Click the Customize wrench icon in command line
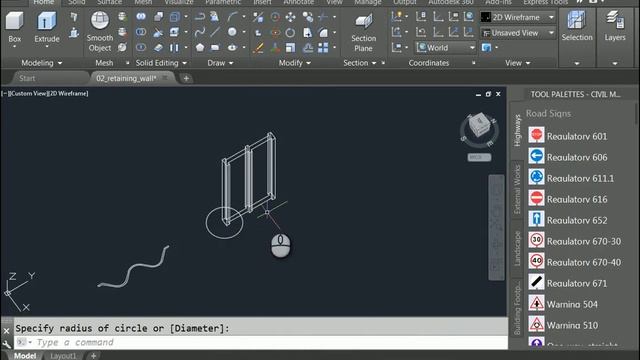 (6, 344)
